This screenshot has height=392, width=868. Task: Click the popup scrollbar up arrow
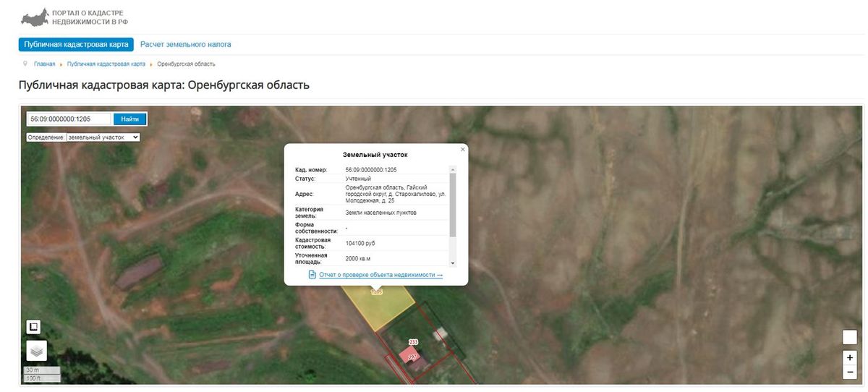[453, 169]
